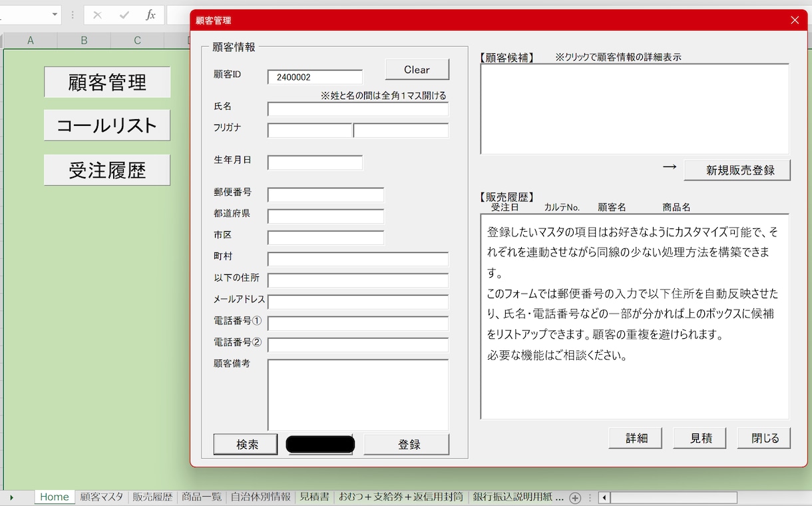Viewport: 812px width, 506px height.
Task: Click the 氏名 input field
Action: [358, 109]
